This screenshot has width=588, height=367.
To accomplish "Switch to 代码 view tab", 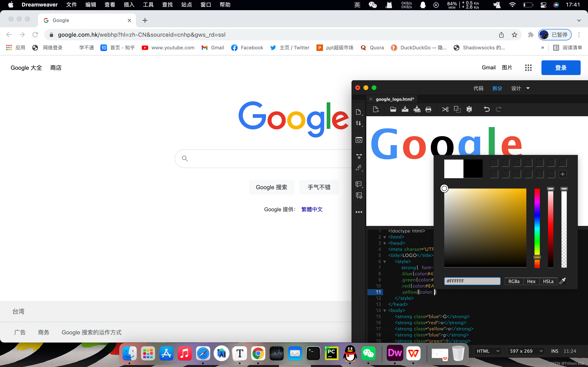I will 478,88.
